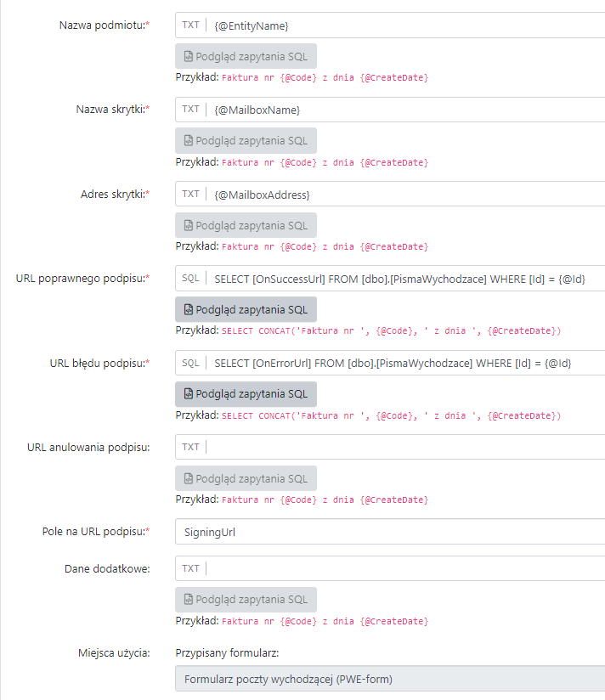Focus the SigningUrl input field
This screenshot has width=605, height=700.
point(389,532)
